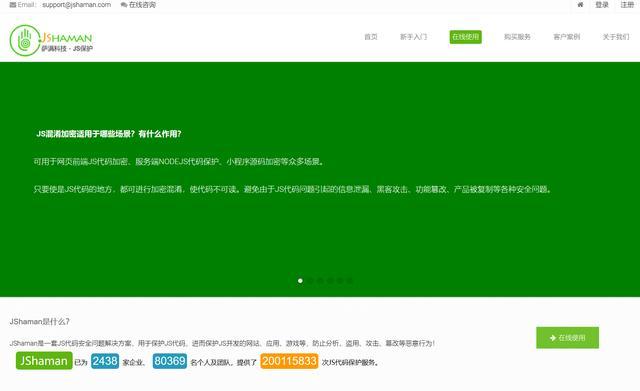This screenshot has width=640, height=391.
Task: Click the 次JS代码保护服务 text
Action: 350,362
